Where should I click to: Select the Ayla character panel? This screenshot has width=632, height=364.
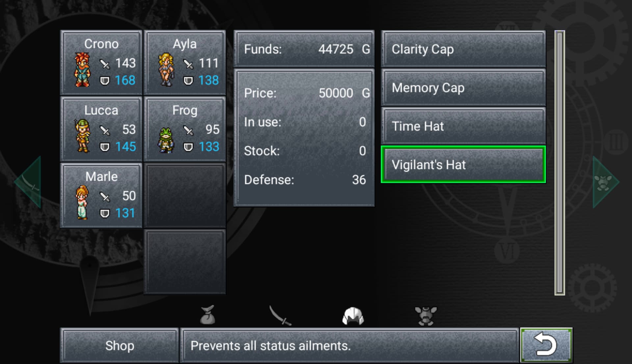pos(185,63)
